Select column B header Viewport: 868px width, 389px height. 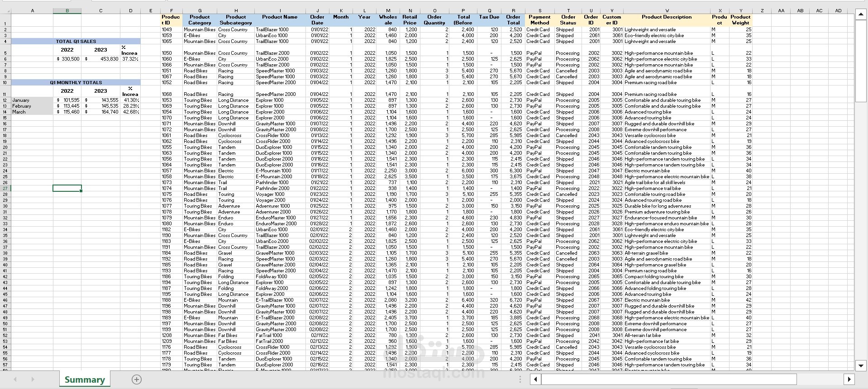67,10
